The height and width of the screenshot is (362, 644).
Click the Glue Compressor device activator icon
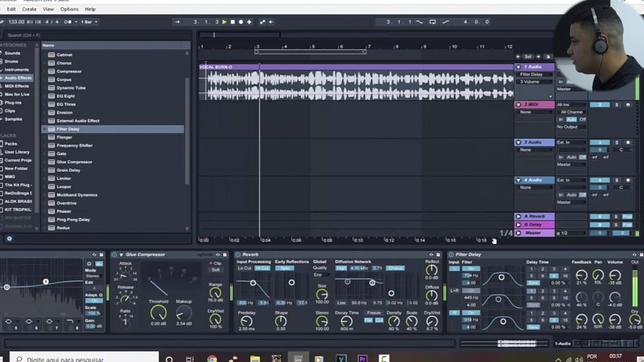pos(114,255)
